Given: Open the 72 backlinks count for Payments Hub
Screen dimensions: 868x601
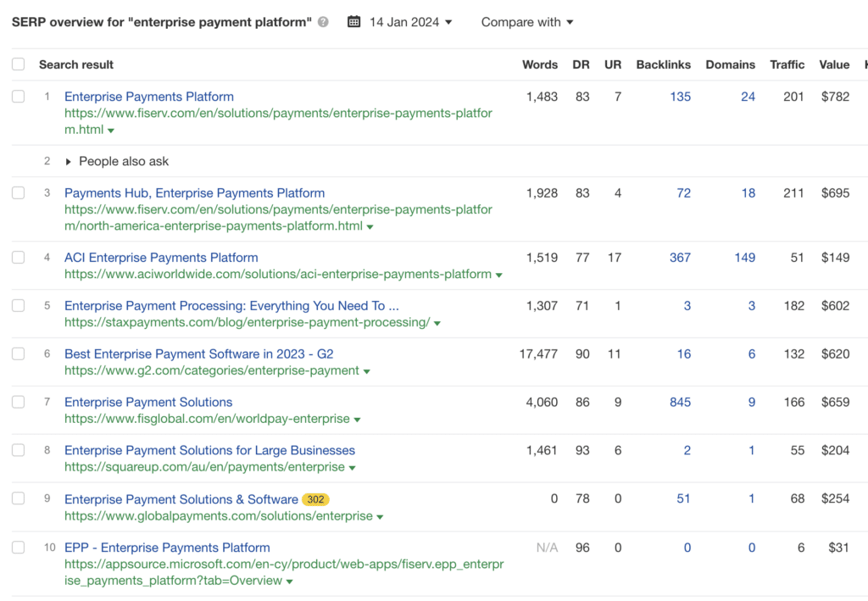Looking at the screenshot, I should pos(684,192).
